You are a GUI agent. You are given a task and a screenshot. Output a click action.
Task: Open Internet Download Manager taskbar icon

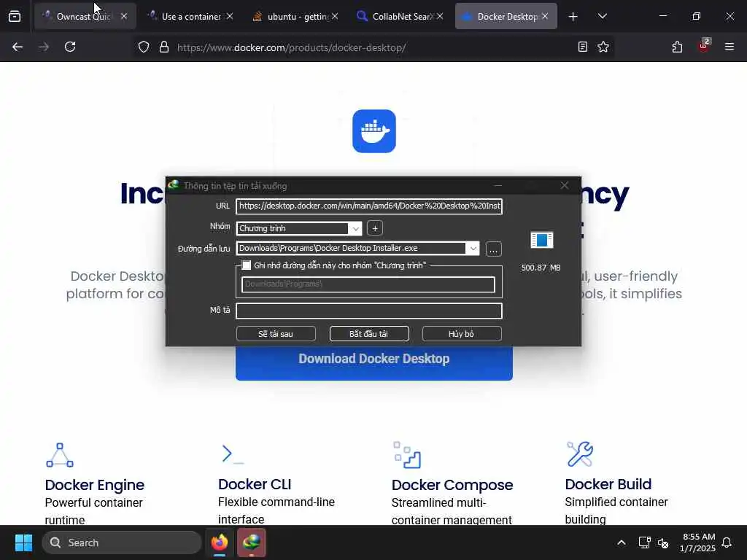(252, 542)
